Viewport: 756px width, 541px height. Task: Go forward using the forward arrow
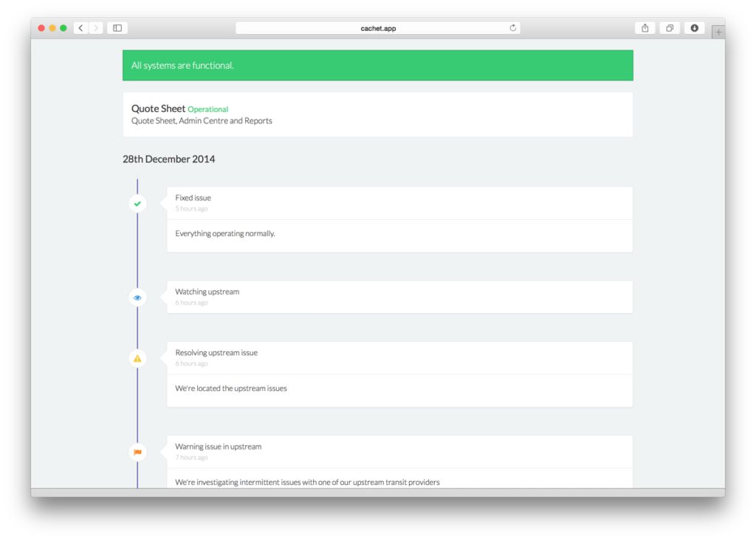(x=96, y=28)
